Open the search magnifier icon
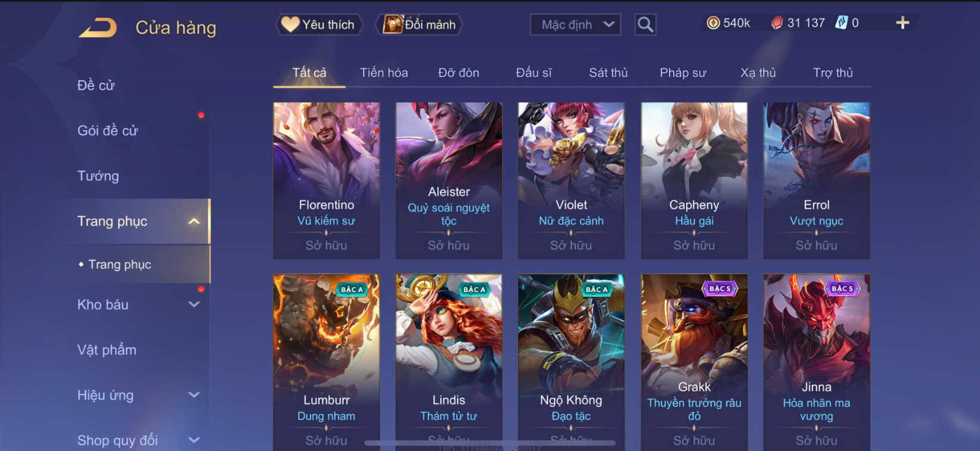 pyautogui.click(x=645, y=24)
